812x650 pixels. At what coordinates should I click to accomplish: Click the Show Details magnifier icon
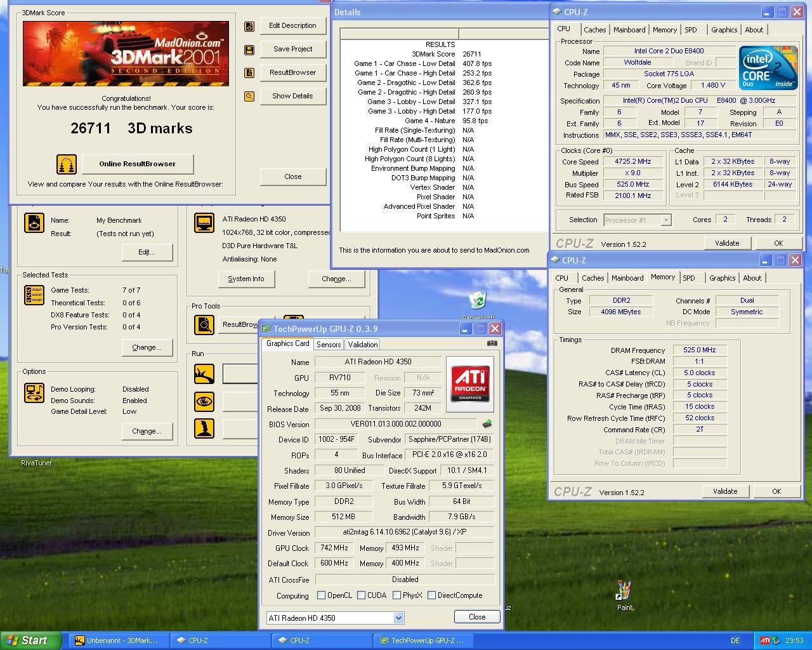[x=249, y=96]
